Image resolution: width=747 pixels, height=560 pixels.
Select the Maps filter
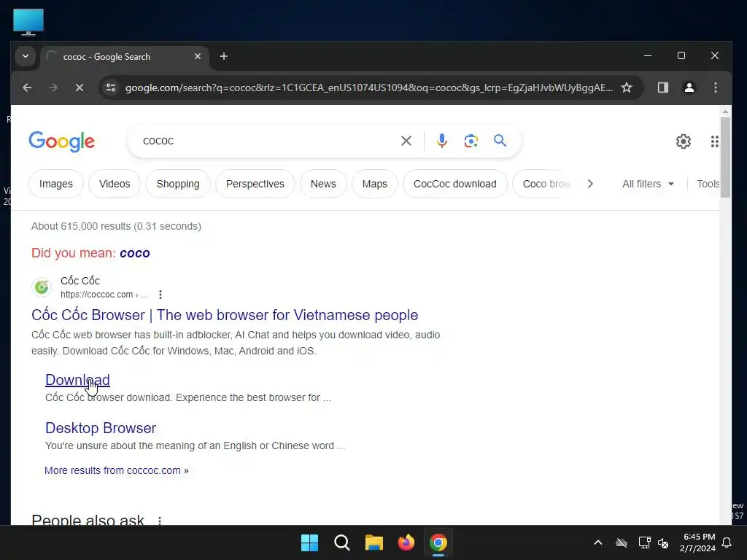click(374, 184)
